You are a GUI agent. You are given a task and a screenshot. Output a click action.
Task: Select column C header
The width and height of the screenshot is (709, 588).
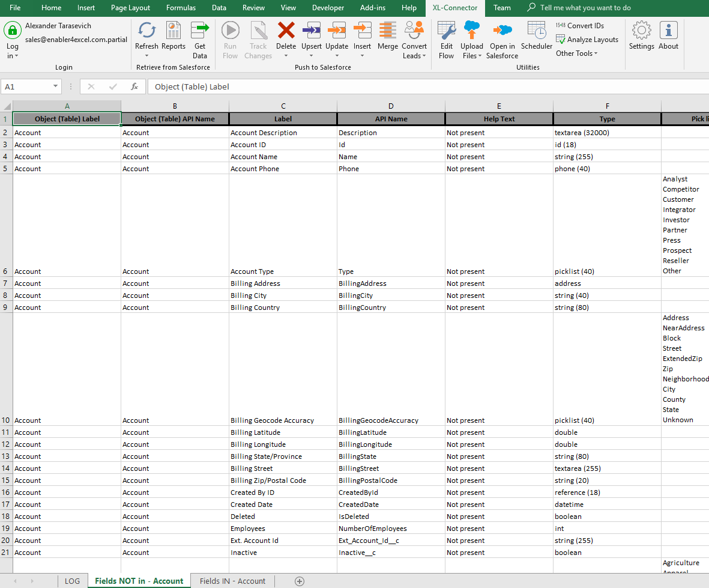(x=283, y=106)
